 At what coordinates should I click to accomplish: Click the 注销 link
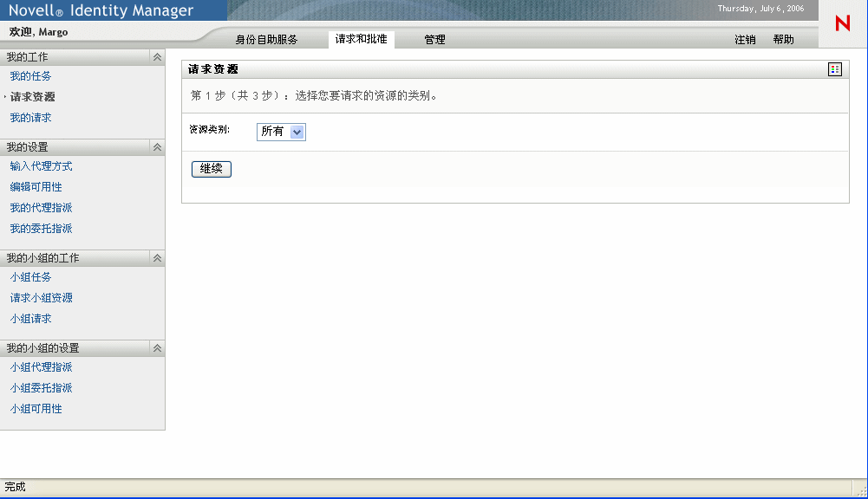745,39
